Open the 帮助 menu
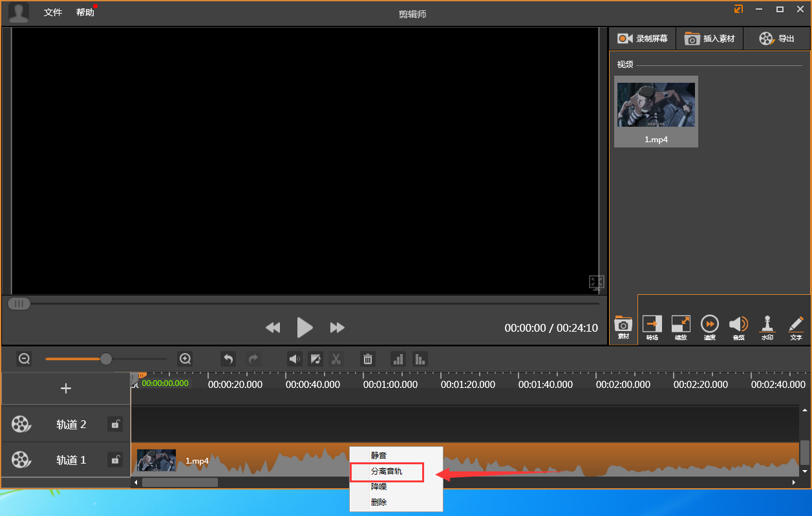 tap(85, 12)
